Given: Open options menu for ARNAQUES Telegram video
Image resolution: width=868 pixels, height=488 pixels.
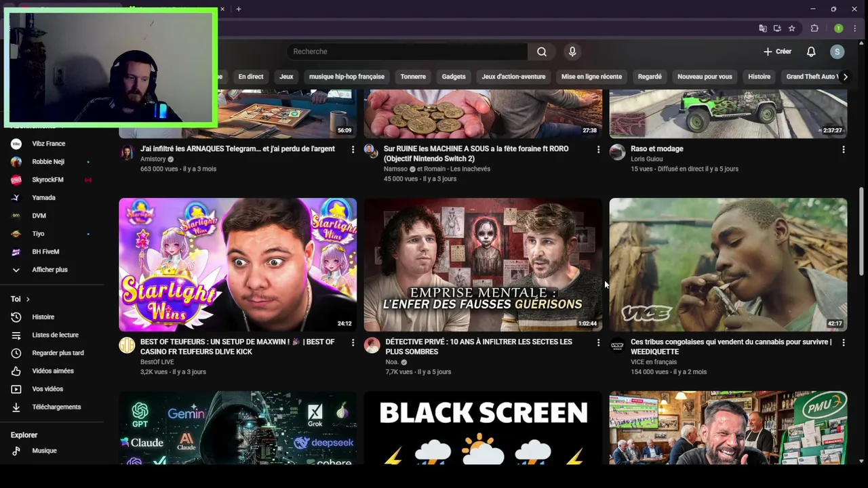Looking at the screenshot, I should coord(353,149).
